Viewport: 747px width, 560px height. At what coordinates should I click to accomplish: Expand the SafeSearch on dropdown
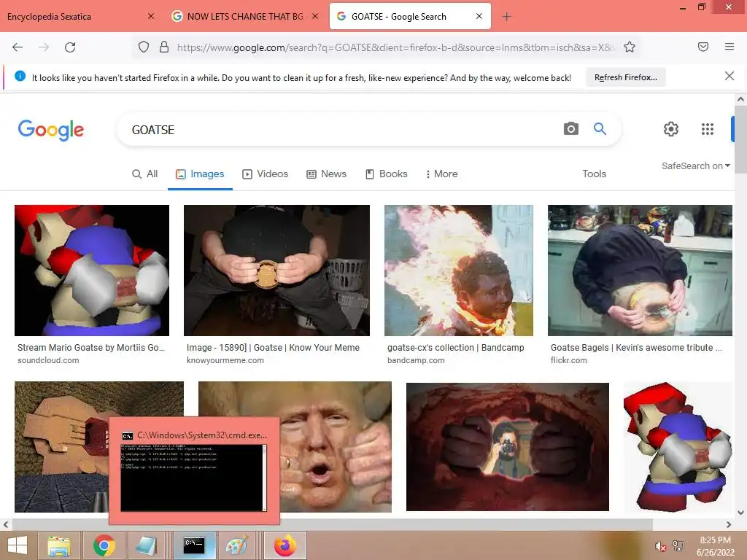pos(695,166)
